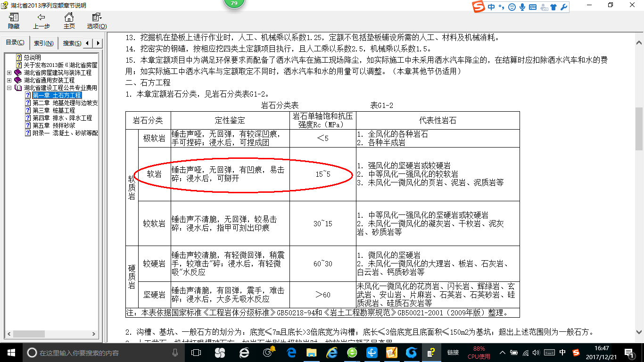Switch to the 目录(C) tab
The height and width of the screenshot is (362, 644).
(15, 43)
